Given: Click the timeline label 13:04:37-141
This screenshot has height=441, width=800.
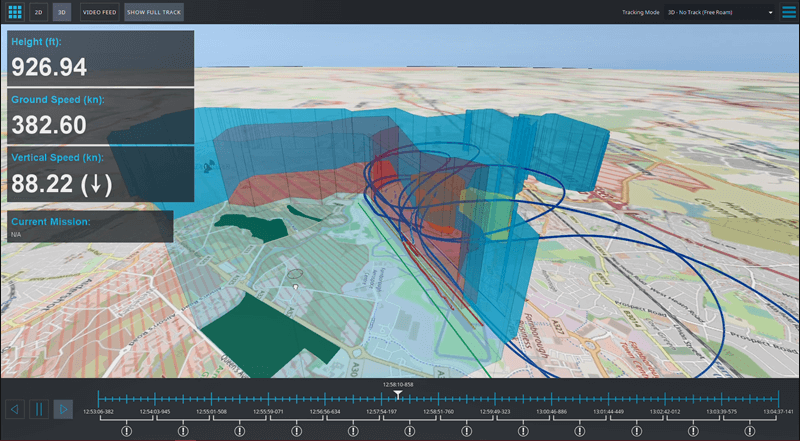Looking at the screenshot, I should 779,411.
